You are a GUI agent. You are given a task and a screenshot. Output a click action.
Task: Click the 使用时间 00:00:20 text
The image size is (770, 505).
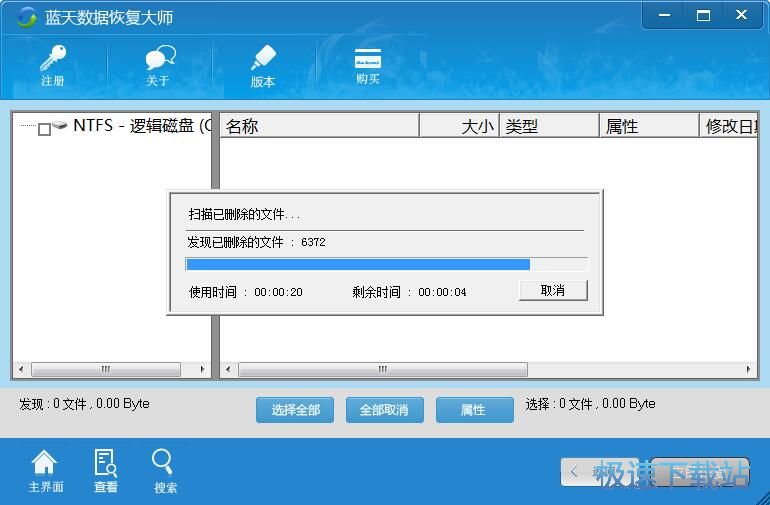coord(246,292)
